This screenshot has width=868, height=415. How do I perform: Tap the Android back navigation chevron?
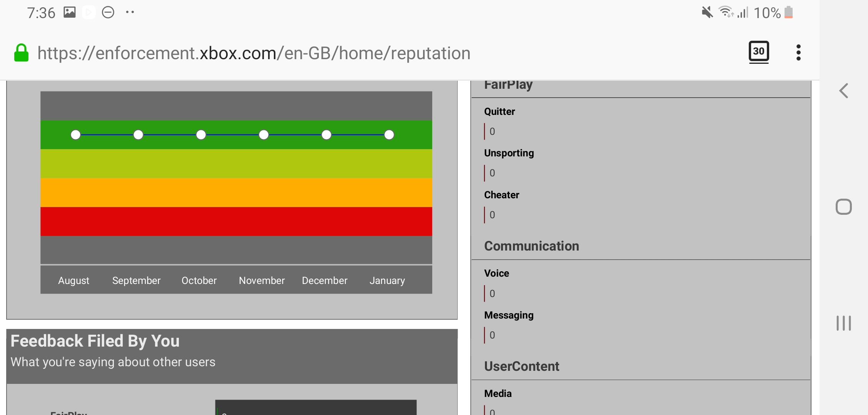843,91
